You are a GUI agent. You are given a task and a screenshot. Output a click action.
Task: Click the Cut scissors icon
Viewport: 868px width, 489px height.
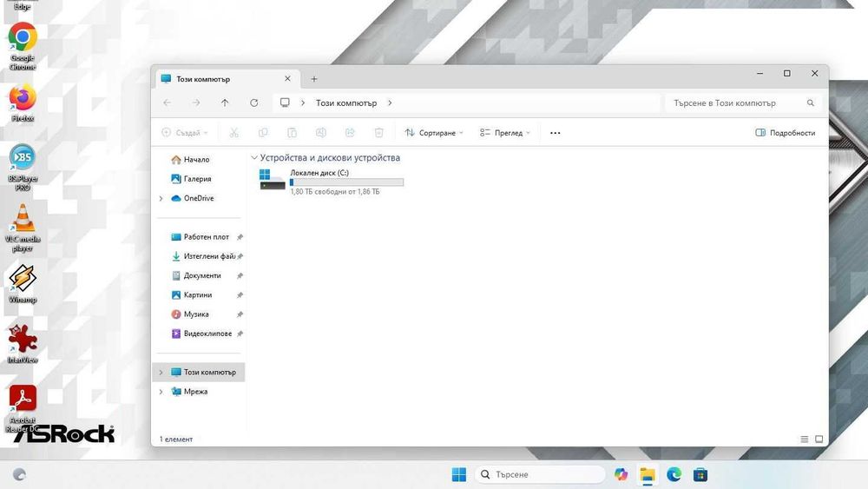coord(234,133)
